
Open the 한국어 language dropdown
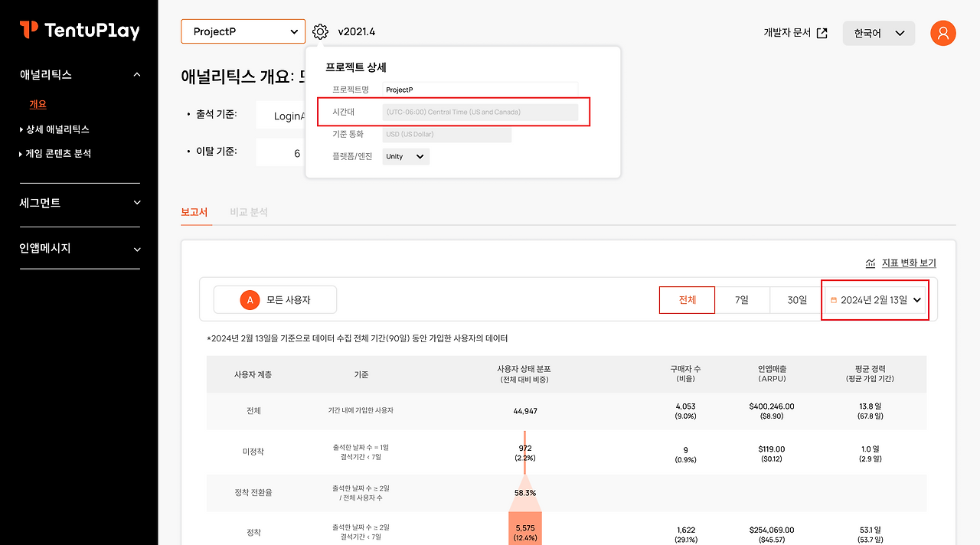click(878, 33)
